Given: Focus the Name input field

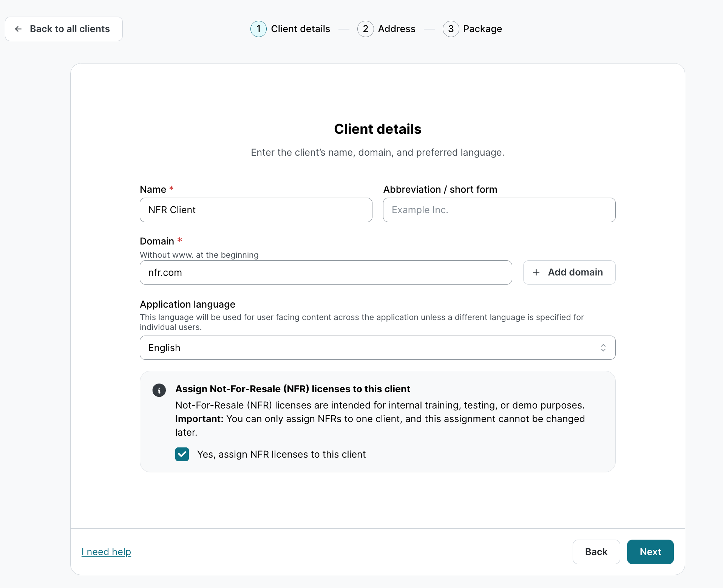Looking at the screenshot, I should (256, 210).
